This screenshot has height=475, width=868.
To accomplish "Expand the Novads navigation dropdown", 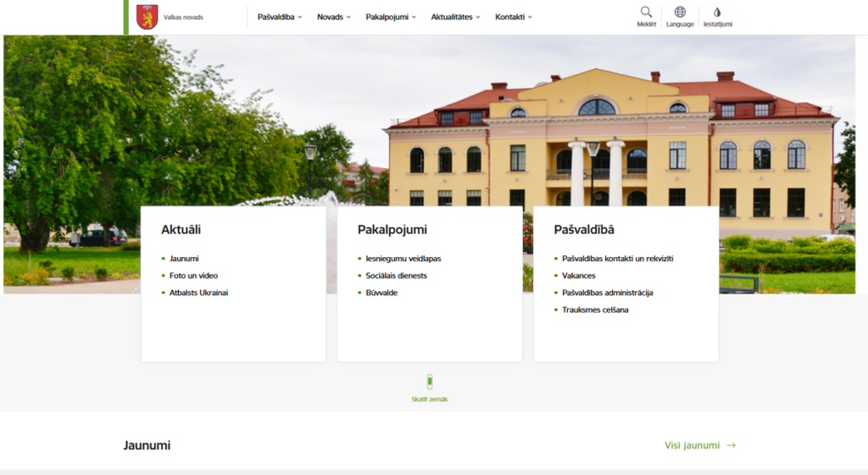I will tap(334, 17).
